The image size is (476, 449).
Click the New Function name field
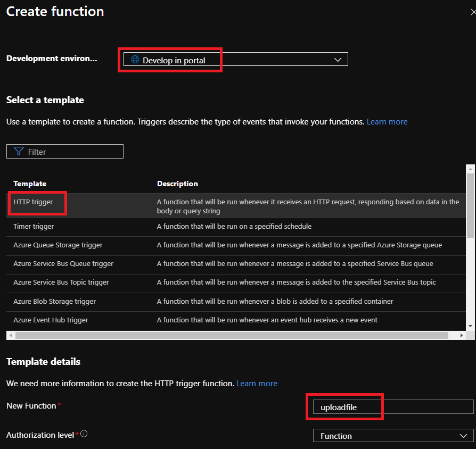393,407
